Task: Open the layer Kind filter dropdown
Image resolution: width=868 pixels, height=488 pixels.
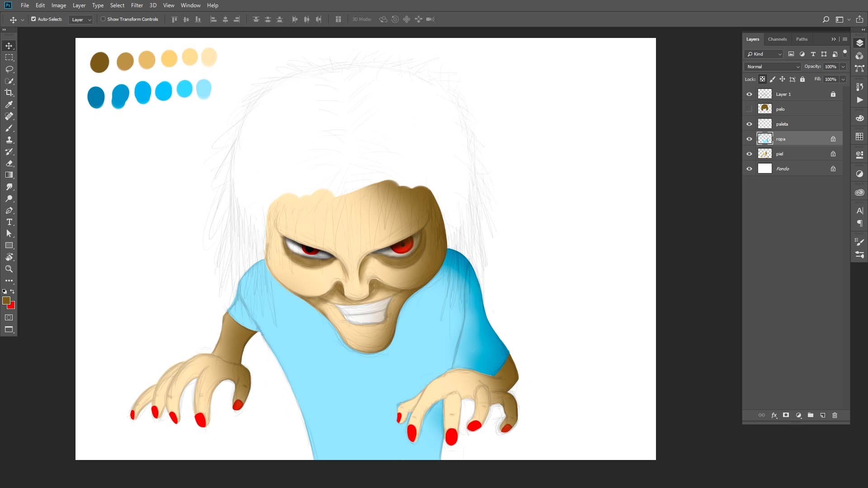Action: tap(764, 54)
